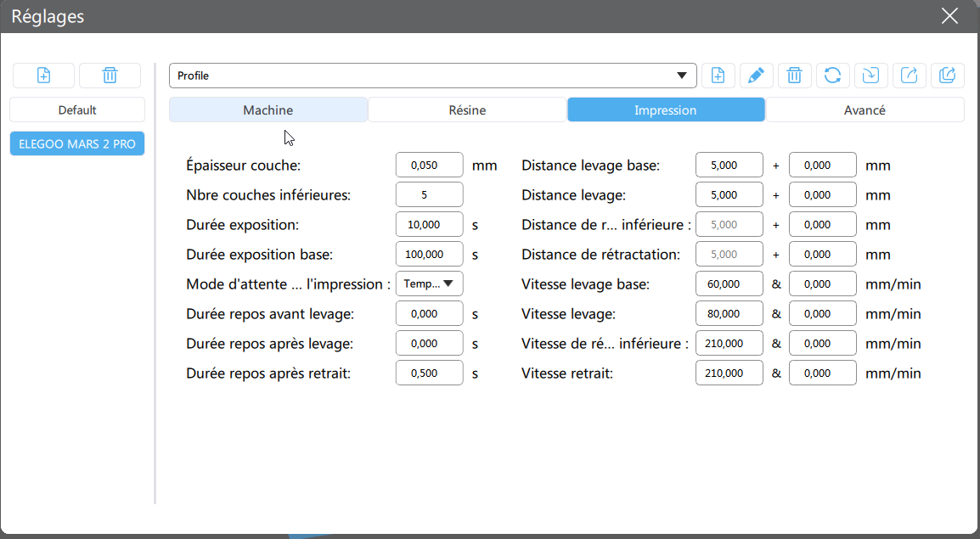Image resolution: width=980 pixels, height=539 pixels.
Task: Click the pencil icon to rename the profile
Action: [757, 76]
